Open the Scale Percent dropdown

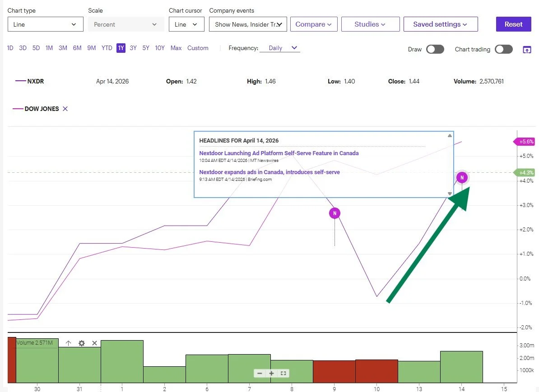pos(126,24)
